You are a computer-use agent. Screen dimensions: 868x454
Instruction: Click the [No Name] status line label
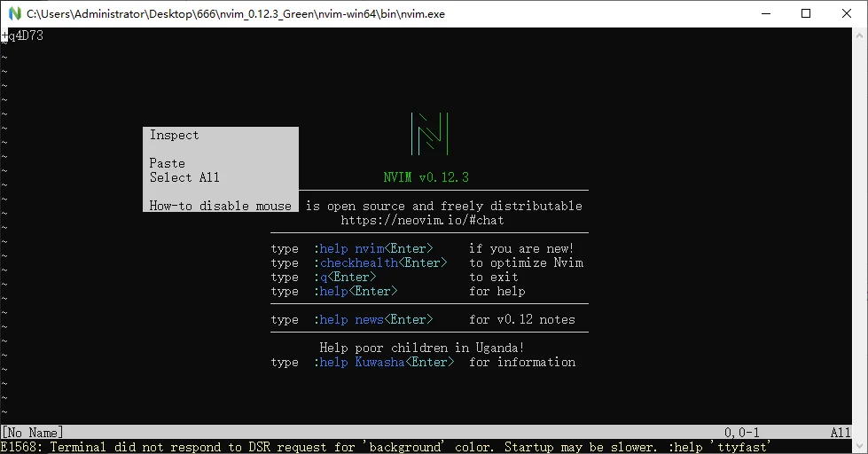33,433
